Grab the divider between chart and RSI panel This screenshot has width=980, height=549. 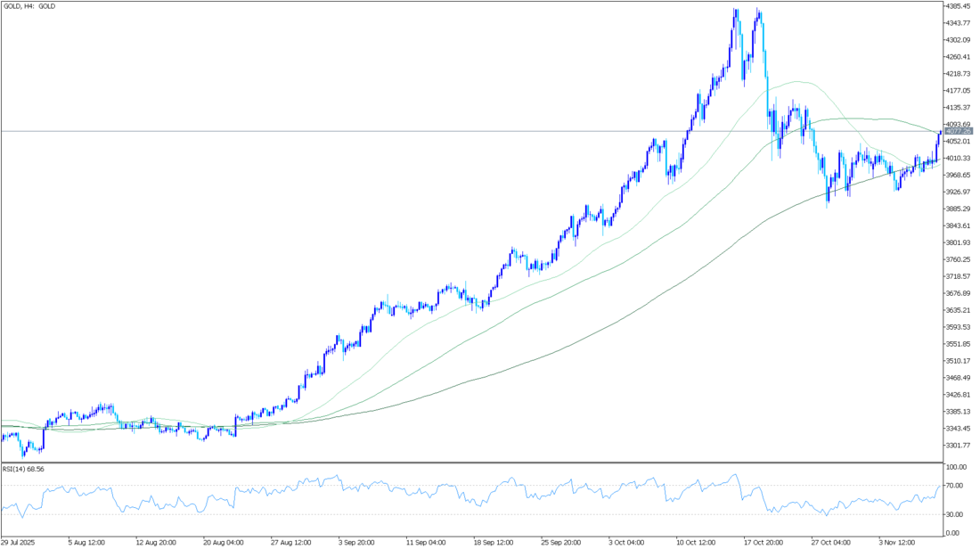pos(470,462)
